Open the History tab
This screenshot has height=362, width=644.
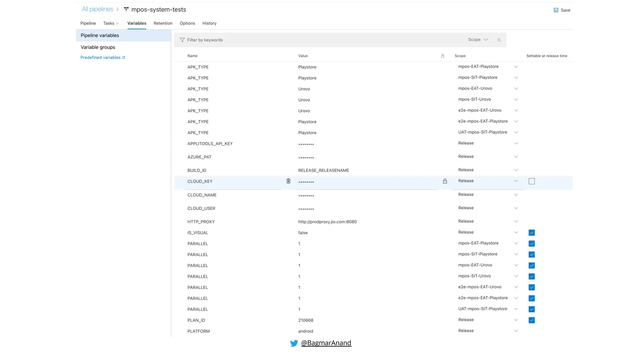click(209, 23)
